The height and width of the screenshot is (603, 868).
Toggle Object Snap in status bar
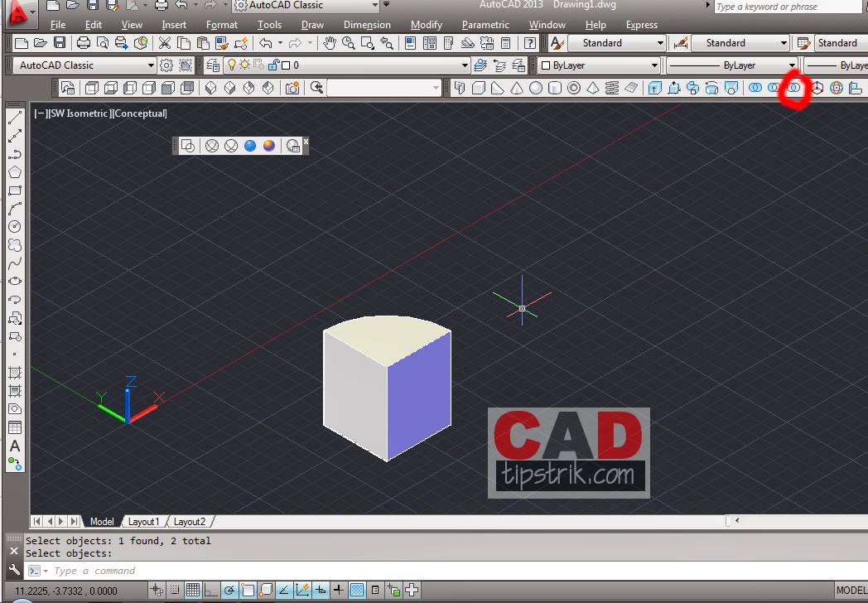coord(248,591)
